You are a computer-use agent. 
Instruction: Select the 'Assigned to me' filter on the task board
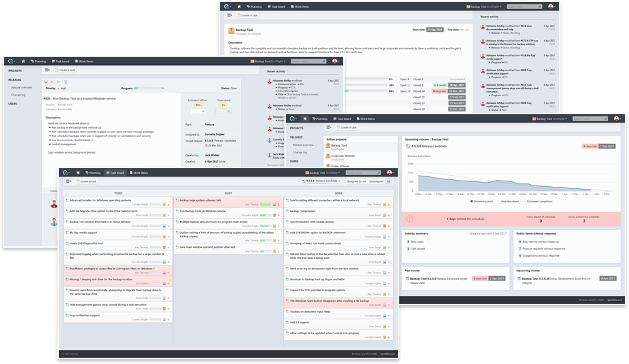tap(356, 181)
